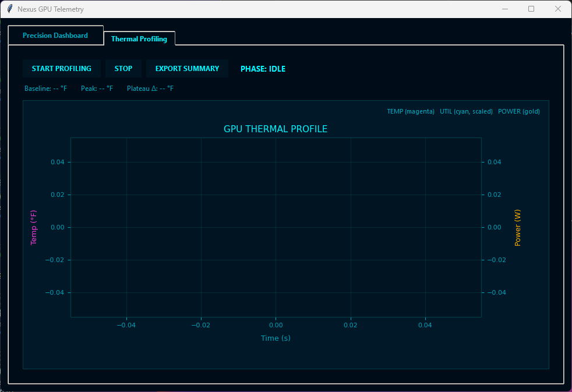Click the Temp (°F) axis label
This screenshot has height=392, width=572.
click(34, 227)
